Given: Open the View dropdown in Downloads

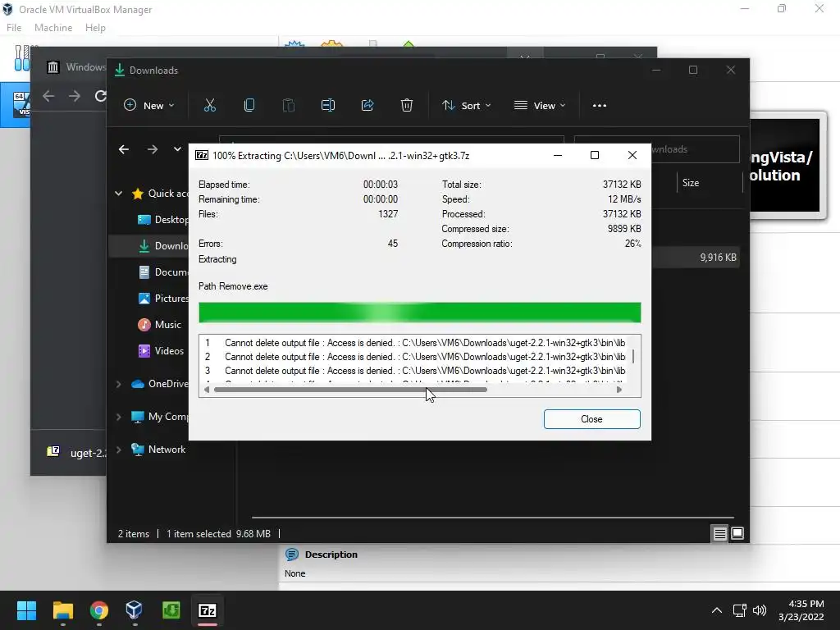Looking at the screenshot, I should (x=540, y=106).
